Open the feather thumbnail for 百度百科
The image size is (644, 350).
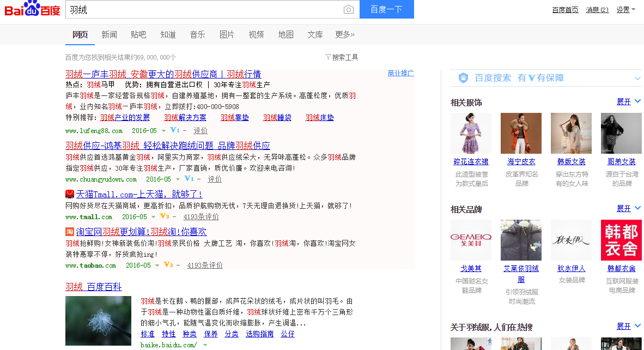tap(98, 321)
